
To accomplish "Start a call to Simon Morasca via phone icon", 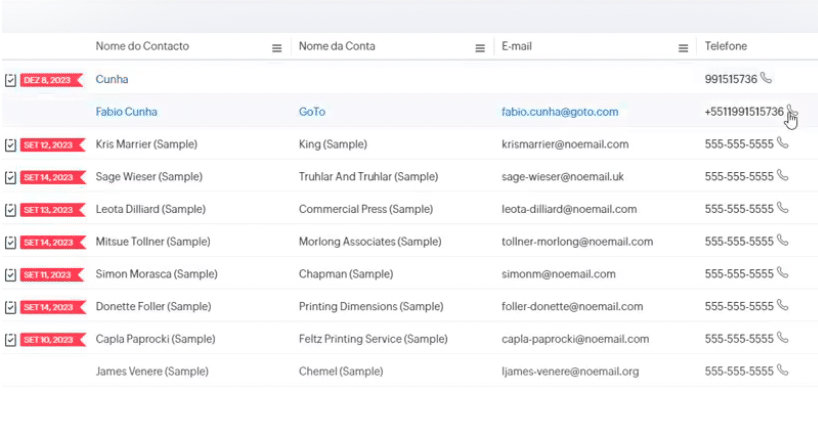I will [783, 273].
